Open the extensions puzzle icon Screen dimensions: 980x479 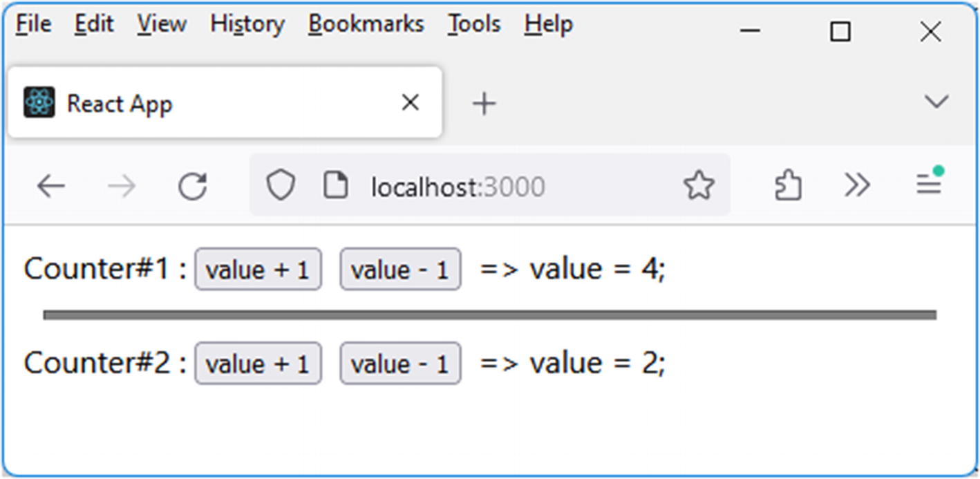(788, 186)
